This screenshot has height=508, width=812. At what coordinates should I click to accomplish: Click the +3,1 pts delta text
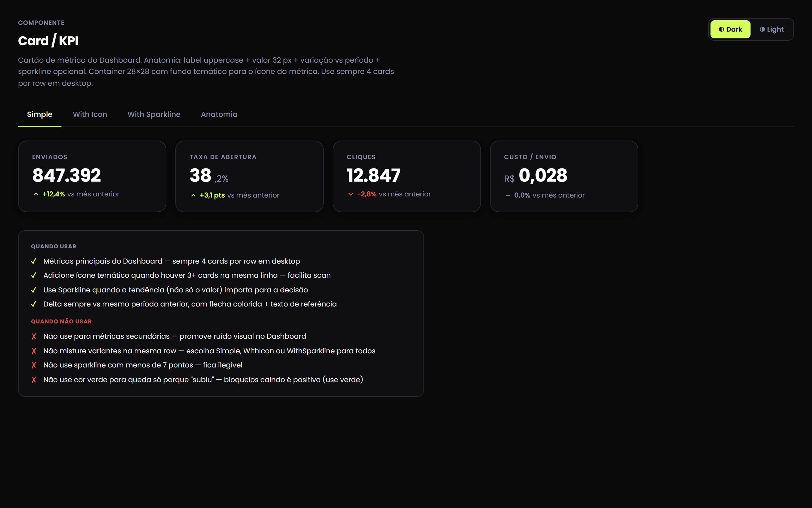(x=212, y=195)
